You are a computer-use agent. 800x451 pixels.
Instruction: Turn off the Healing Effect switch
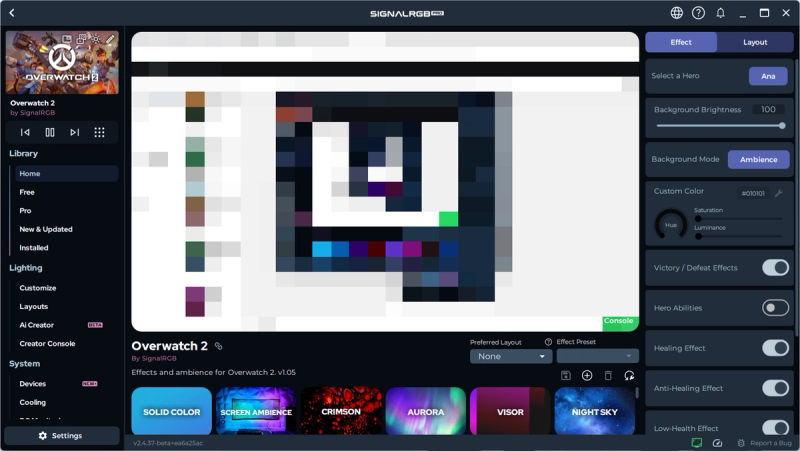point(775,348)
